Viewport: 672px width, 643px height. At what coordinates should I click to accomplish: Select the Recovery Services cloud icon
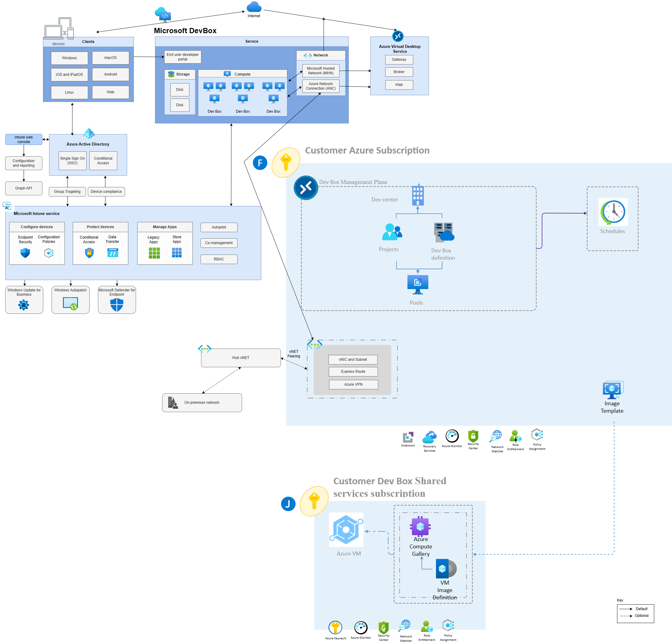(429, 437)
